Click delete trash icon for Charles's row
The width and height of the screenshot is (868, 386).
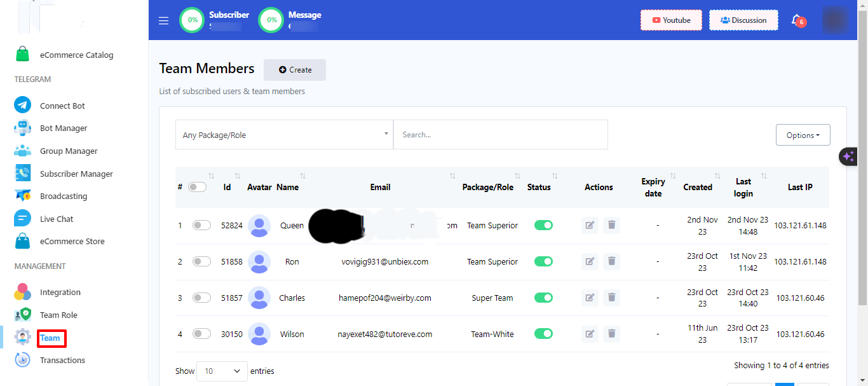coord(611,298)
